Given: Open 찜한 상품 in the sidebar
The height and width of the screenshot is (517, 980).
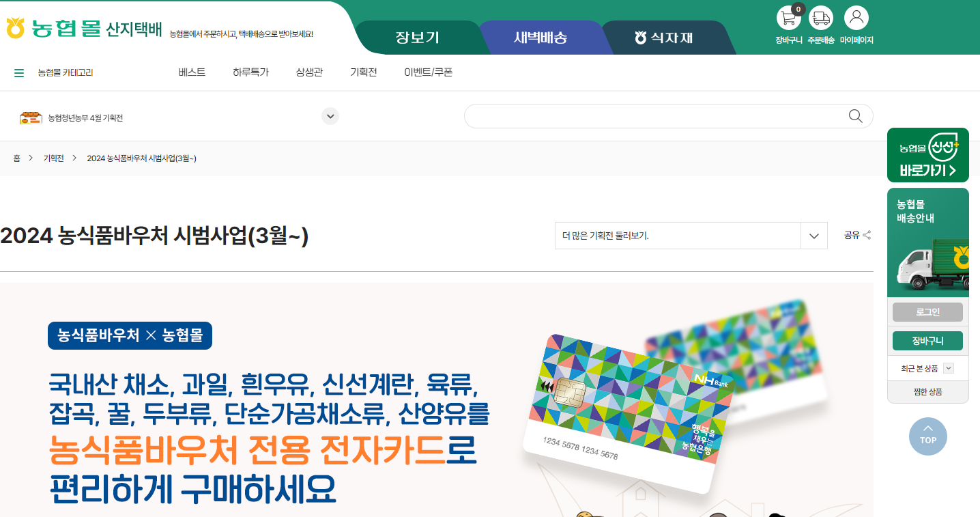Looking at the screenshot, I should click(x=927, y=392).
